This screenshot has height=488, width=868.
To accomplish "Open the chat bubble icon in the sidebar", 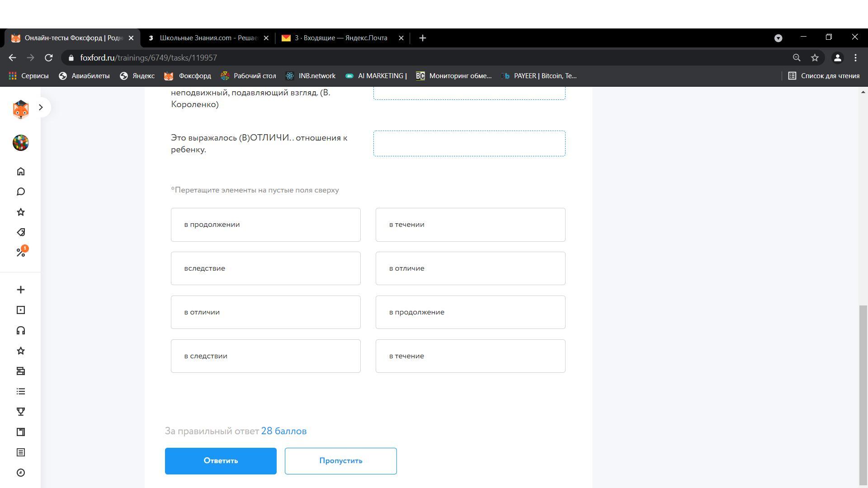I will [20, 192].
